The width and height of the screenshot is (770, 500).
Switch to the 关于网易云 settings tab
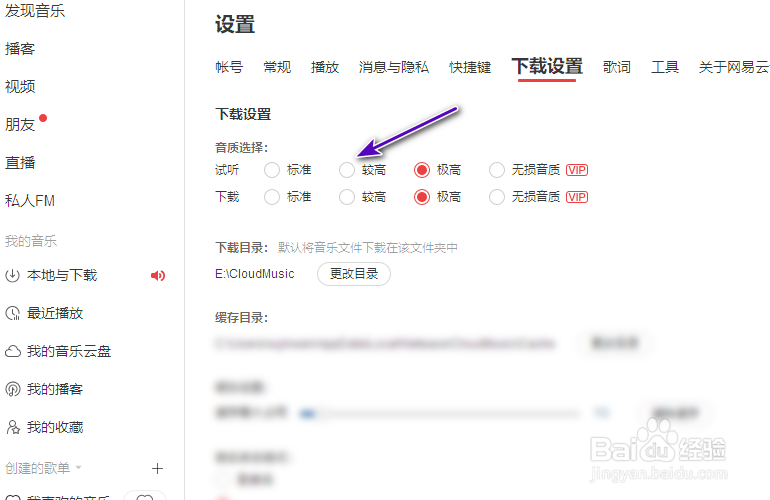(x=734, y=67)
